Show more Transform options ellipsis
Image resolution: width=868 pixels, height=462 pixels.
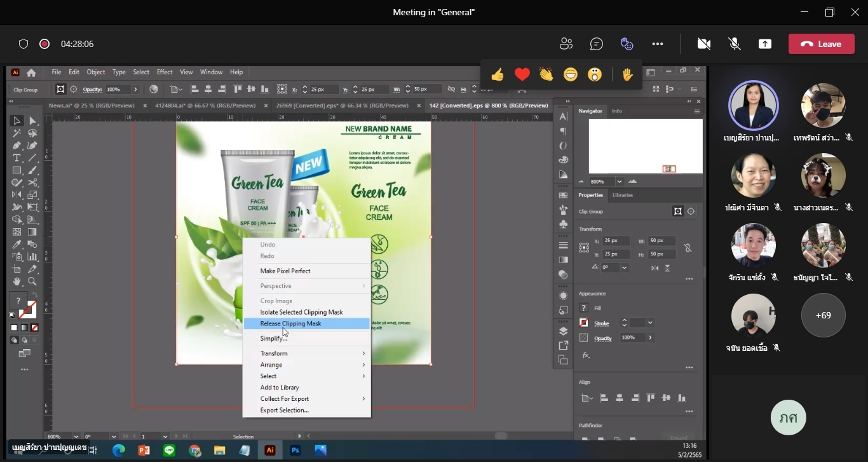point(689,279)
